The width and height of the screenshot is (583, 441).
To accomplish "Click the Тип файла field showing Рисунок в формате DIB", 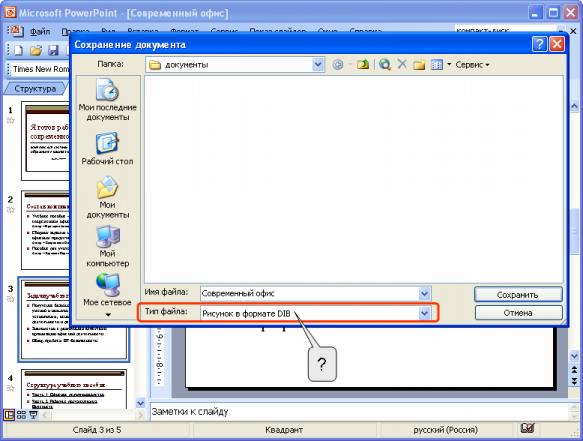I will pyautogui.click(x=310, y=313).
